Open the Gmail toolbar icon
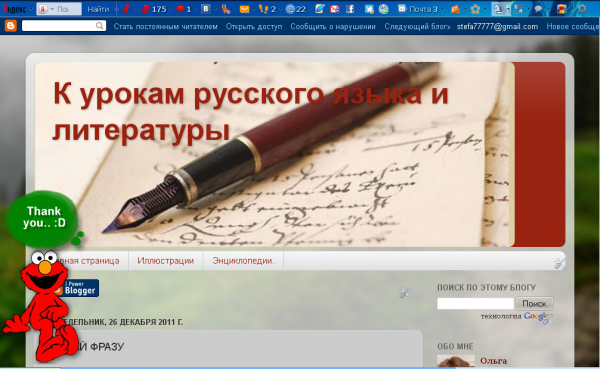 click(x=335, y=9)
